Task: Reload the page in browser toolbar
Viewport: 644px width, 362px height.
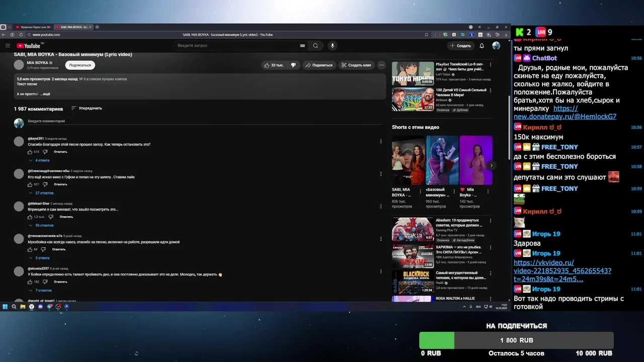Action: (x=21, y=35)
